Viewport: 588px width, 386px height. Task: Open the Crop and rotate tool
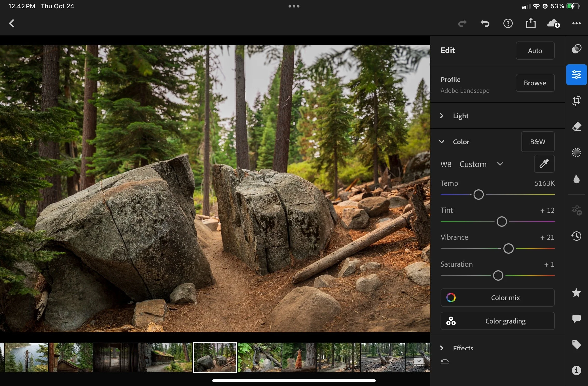tap(576, 101)
